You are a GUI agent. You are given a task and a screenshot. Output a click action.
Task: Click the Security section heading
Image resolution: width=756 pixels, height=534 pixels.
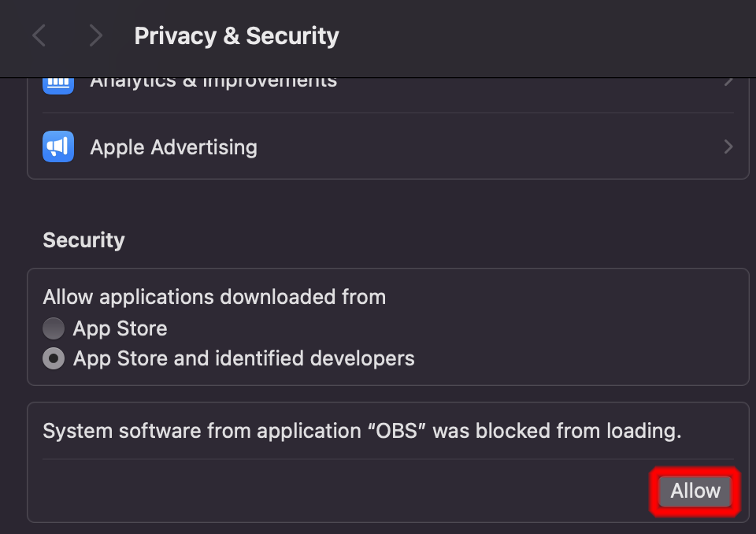click(x=83, y=240)
